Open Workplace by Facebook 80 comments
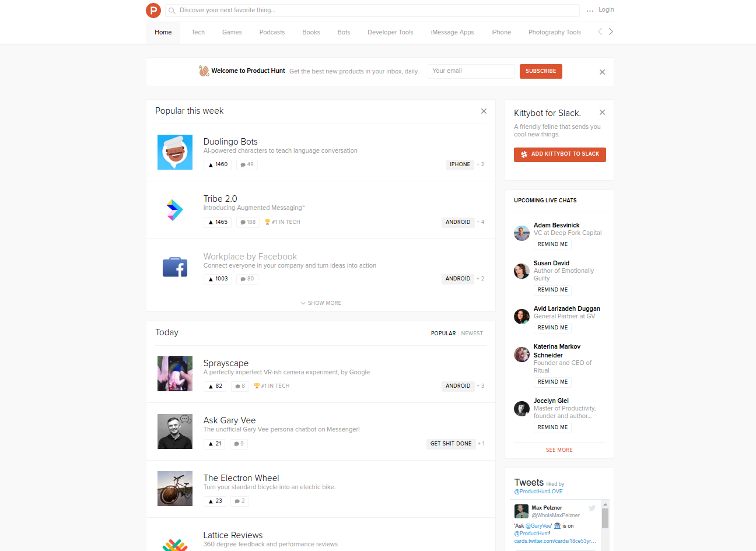The height and width of the screenshot is (551, 756). coord(247,279)
